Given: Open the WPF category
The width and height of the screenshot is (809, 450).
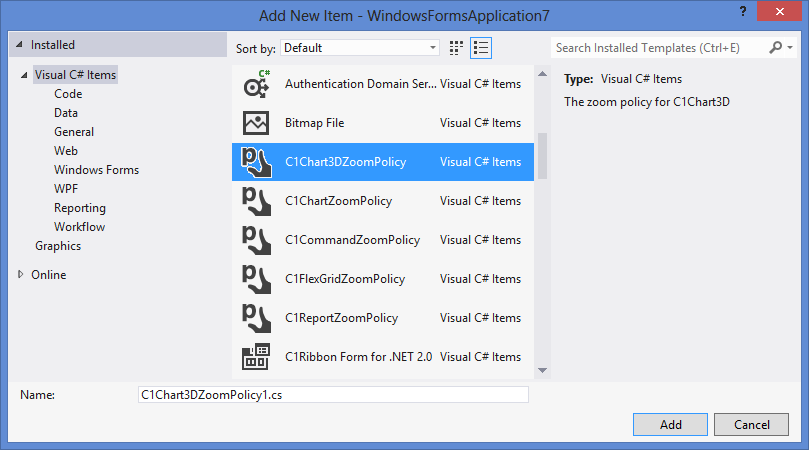Looking at the screenshot, I should [66, 189].
